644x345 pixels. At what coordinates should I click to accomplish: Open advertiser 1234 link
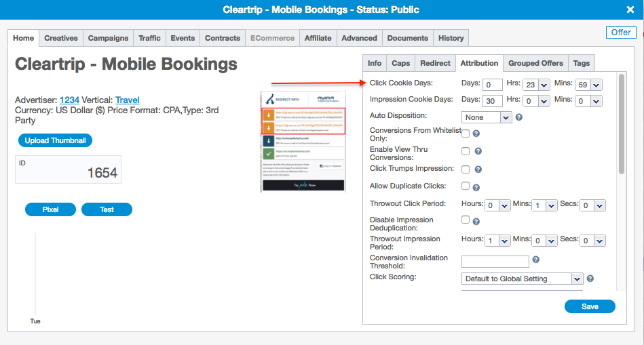tap(69, 100)
